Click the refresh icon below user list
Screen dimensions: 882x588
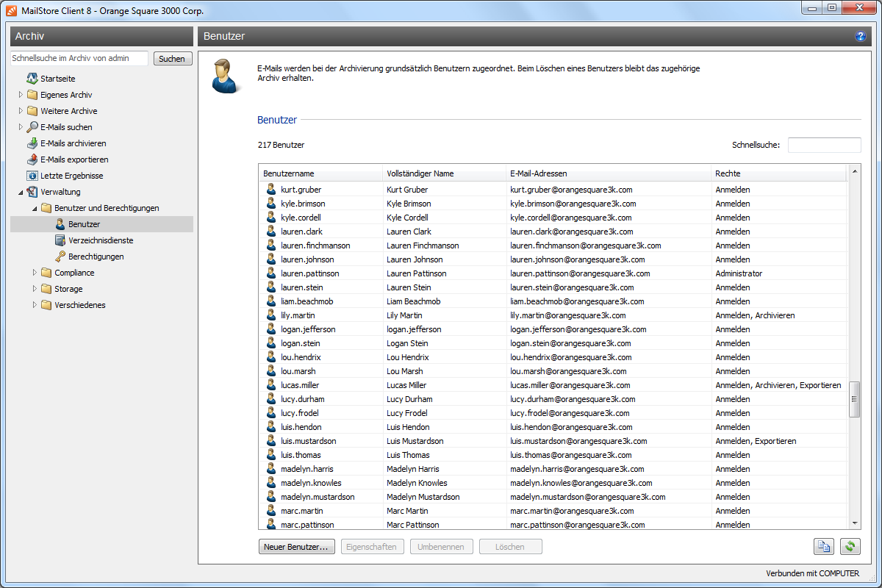(x=850, y=547)
